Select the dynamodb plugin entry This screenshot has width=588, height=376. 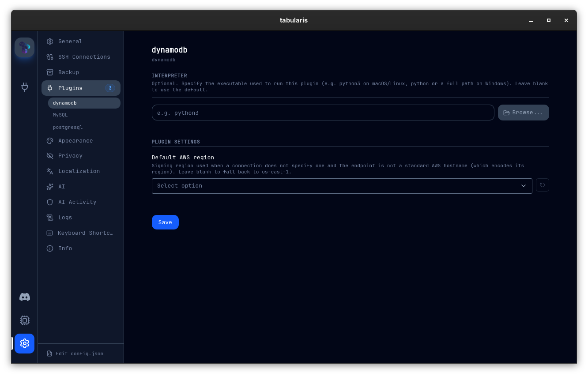(84, 103)
